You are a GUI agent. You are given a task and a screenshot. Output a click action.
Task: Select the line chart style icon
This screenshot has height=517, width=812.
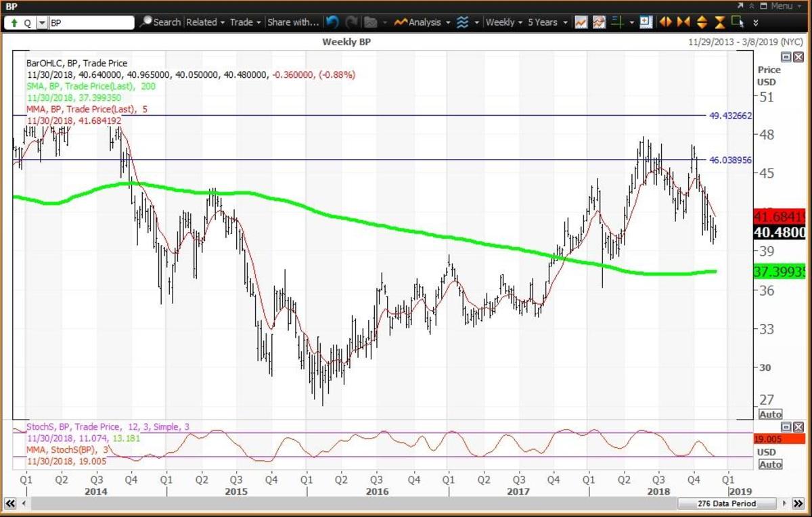(x=581, y=22)
